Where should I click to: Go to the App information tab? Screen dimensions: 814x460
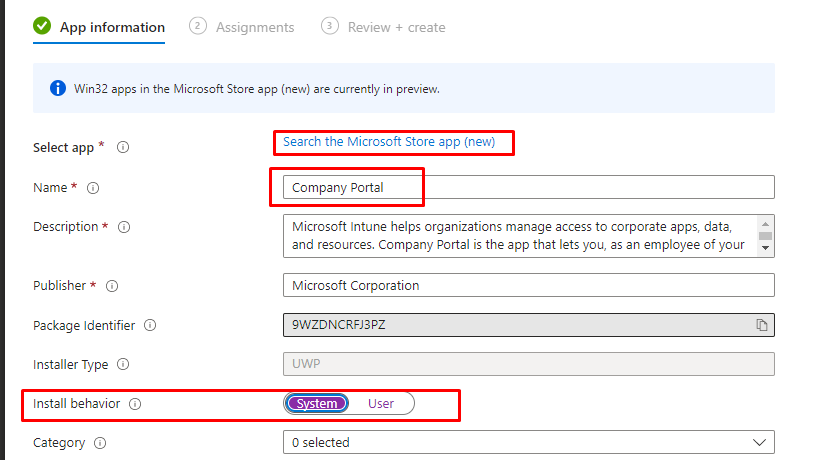(x=99, y=27)
